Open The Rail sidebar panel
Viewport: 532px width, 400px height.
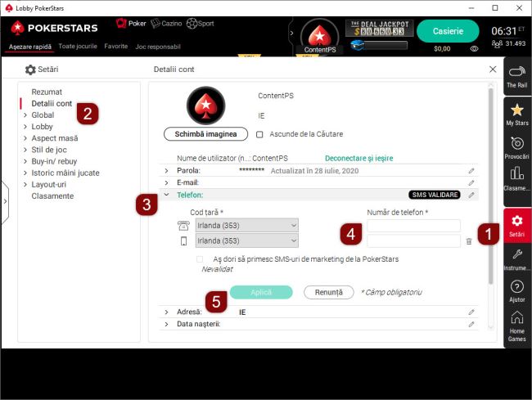(x=517, y=76)
